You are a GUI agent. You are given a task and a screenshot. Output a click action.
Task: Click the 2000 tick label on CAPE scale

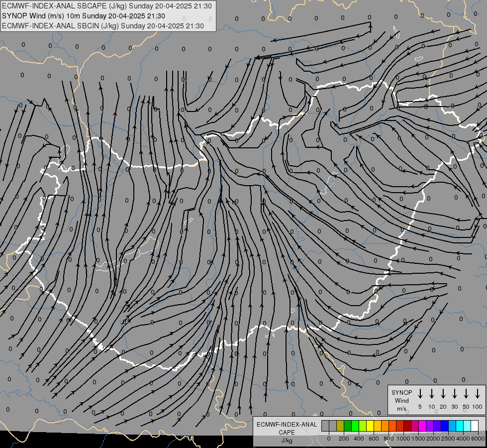(x=433, y=439)
